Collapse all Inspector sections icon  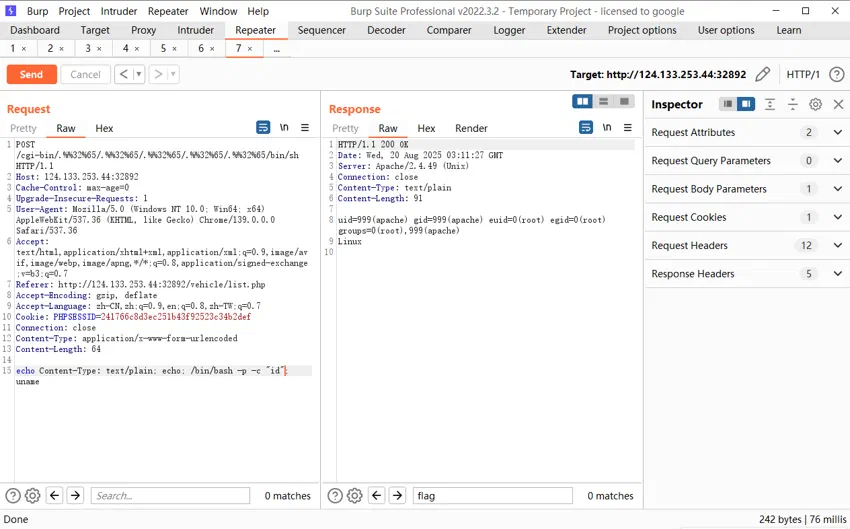click(793, 104)
